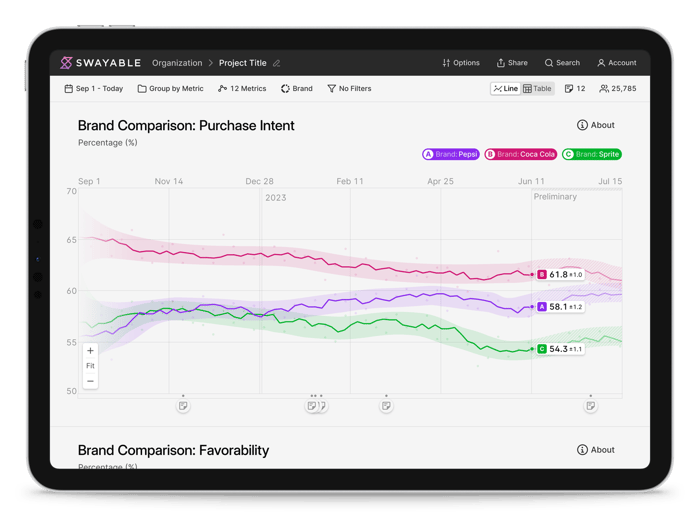Edit project title with pencil icon
700x519 pixels.
[x=277, y=63]
